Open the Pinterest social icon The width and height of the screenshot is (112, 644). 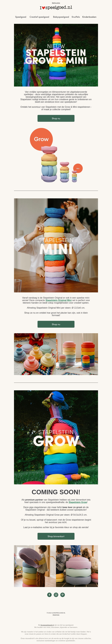pyautogui.click(x=63, y=595)
